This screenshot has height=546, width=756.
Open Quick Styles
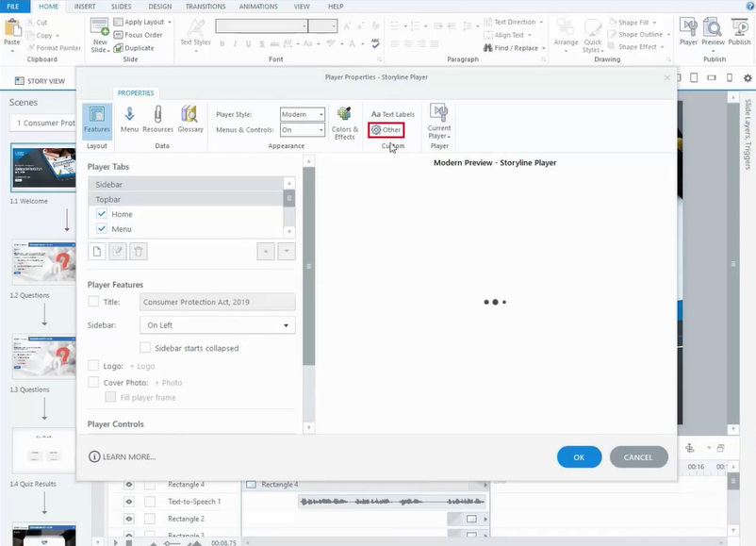tap(593, 35)
